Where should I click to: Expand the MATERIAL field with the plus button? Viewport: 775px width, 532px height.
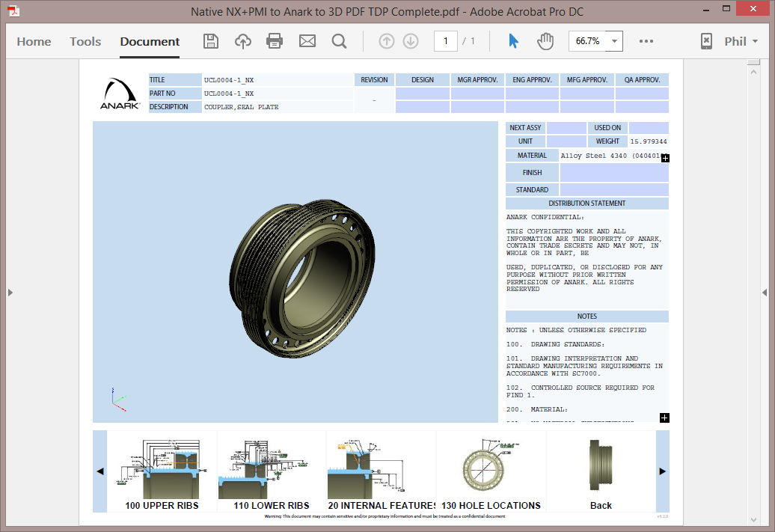coord(664,158)
